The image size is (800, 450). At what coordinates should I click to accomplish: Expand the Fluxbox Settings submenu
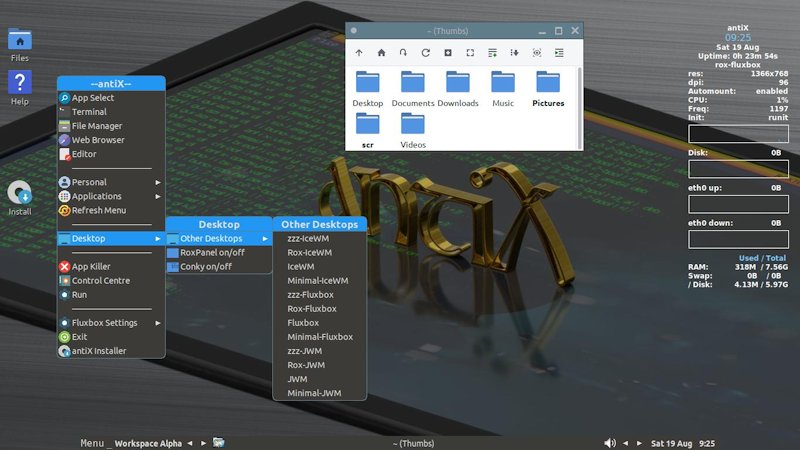pos(111,323)
